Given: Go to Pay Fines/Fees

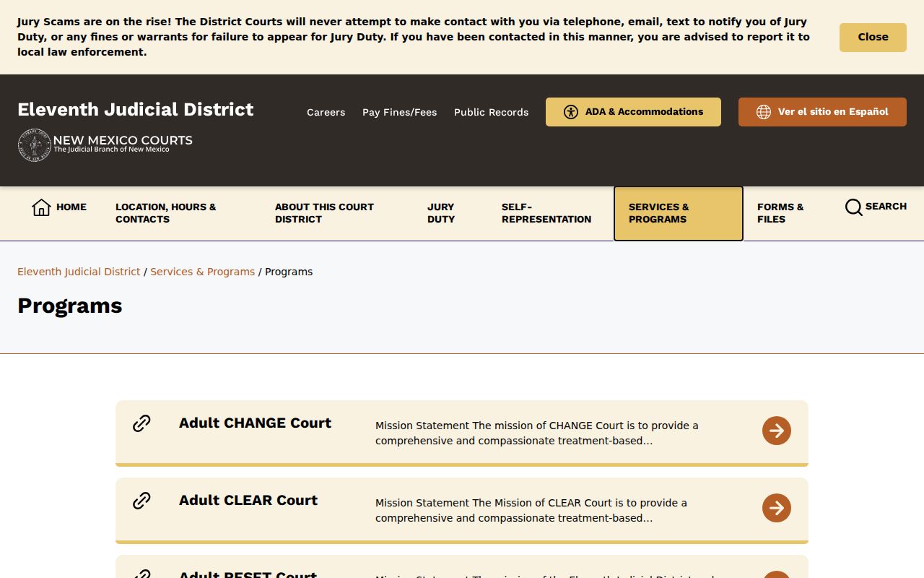Looking at the screenshot, I should [x=399, y=112].
